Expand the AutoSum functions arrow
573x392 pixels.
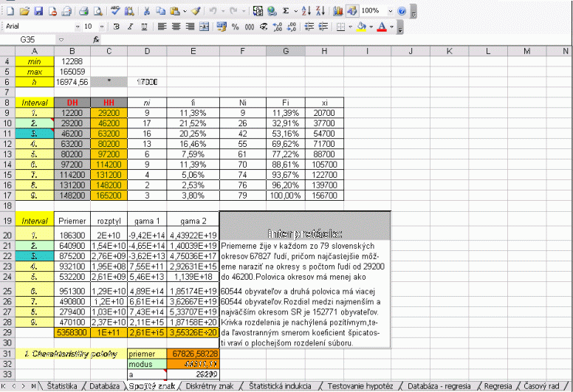(295, 11)
